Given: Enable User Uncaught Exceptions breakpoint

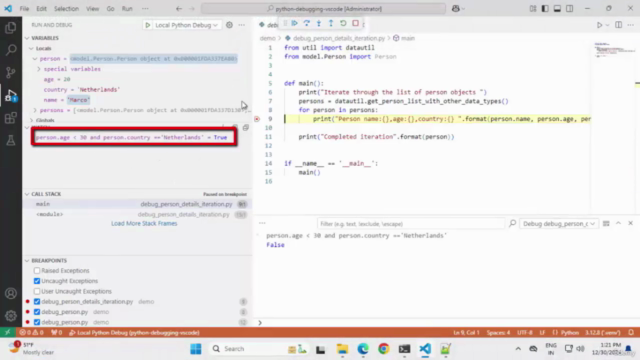Looking at the screenshot, I should tap(37, 291).
